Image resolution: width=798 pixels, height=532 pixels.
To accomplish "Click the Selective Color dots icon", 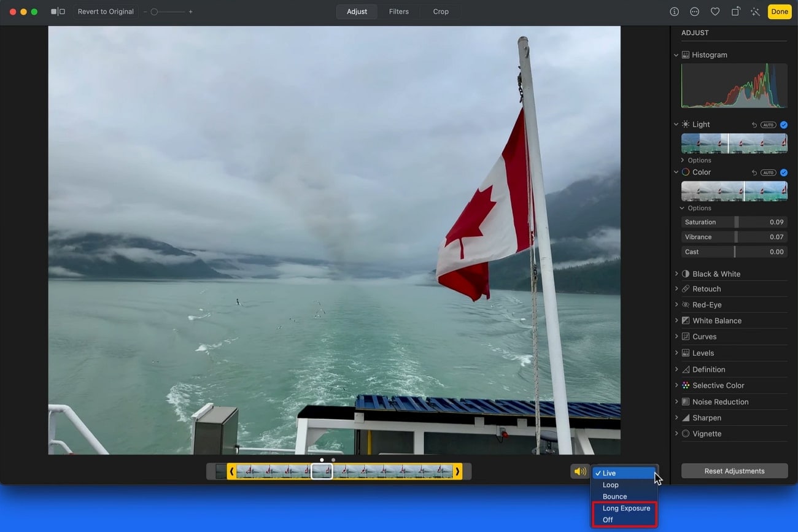I will (x=686, y=385).
